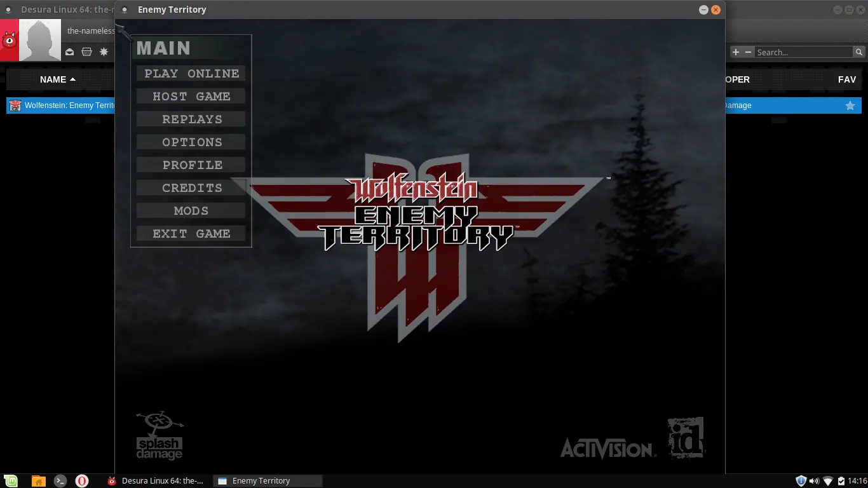Open the Wi-Fi network tray icon
This screenshot has width=868, height=488.
tap(828, 481)
